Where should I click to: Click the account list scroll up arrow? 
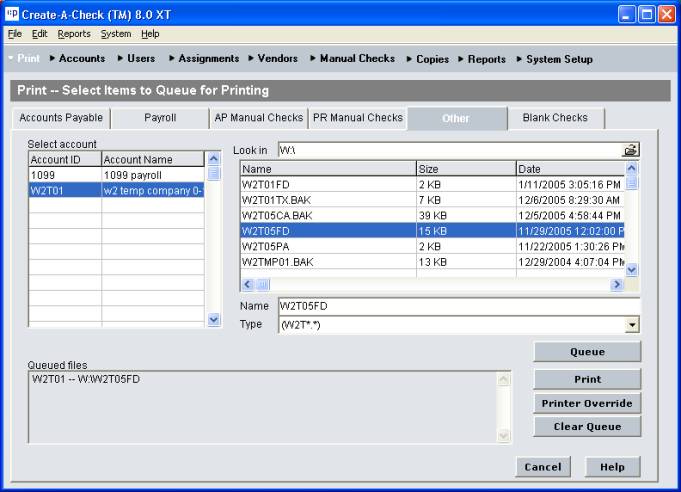click(x=213, y=158)
